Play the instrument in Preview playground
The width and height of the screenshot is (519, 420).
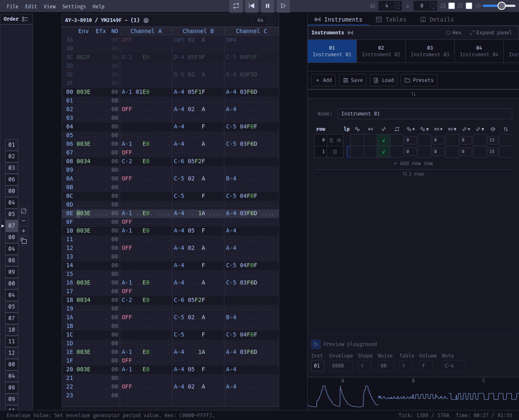[316, 344]
